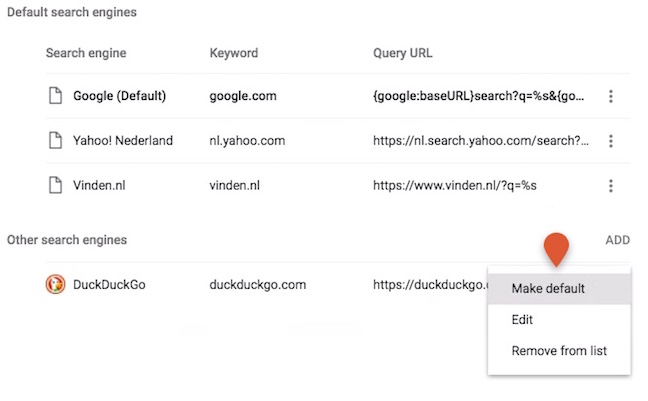
Task: Click the nl.yahoo.com keyword
Action: (x=247, y=141)
